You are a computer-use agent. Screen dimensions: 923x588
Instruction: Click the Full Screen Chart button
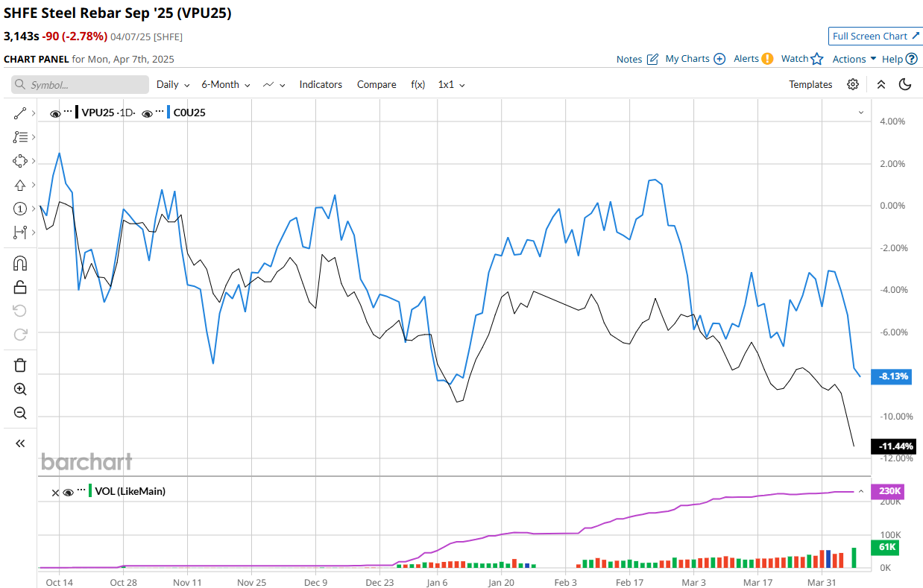tap(875, 36)
